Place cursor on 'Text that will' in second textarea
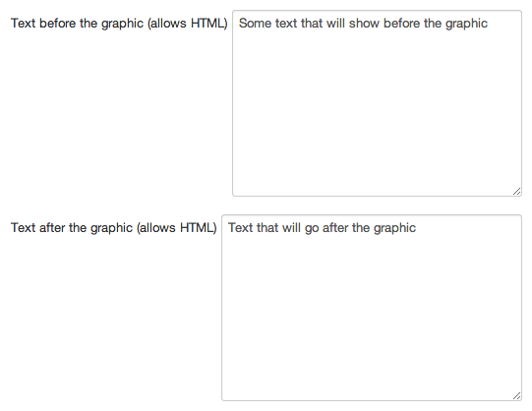This screenshot has height=411, width=532. click(x=265, y=228)
